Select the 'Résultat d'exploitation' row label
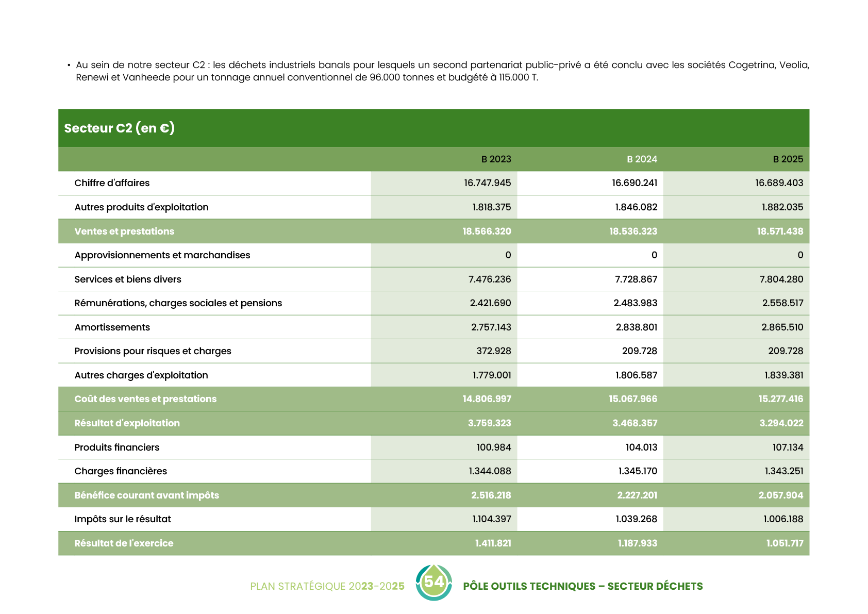 tap(127, 423)
